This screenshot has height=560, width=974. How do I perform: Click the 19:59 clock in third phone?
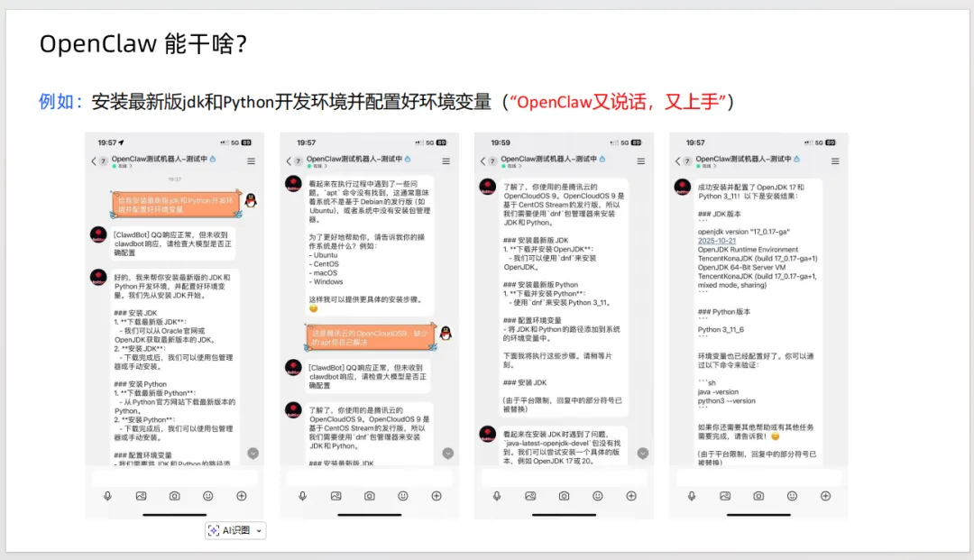(x=500, y=142)
